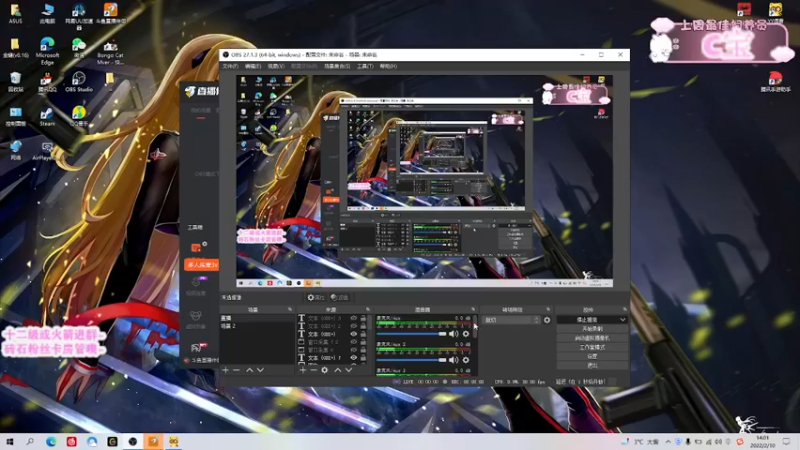Open the Windows Start menu
800x450 pixels.
pos(9,441)
